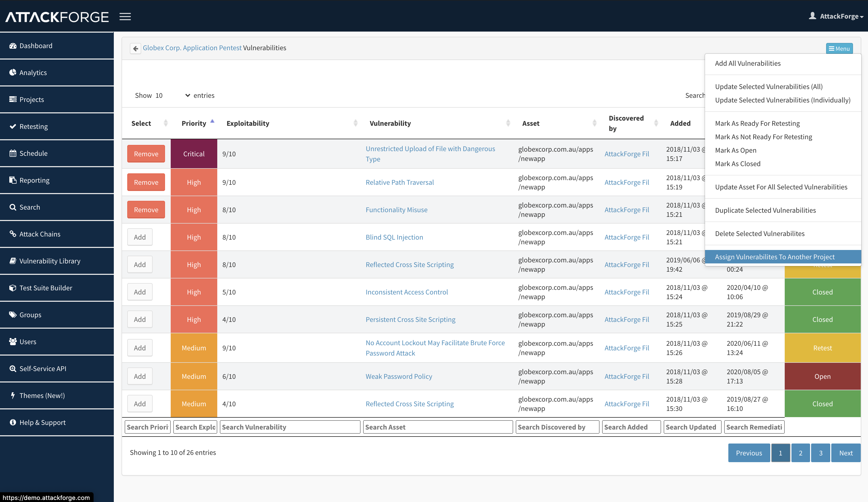This screenshot has width=868, height=502.
Task: Open Test Suite Builder in sidebar
Action: click(x=46, y=288)
